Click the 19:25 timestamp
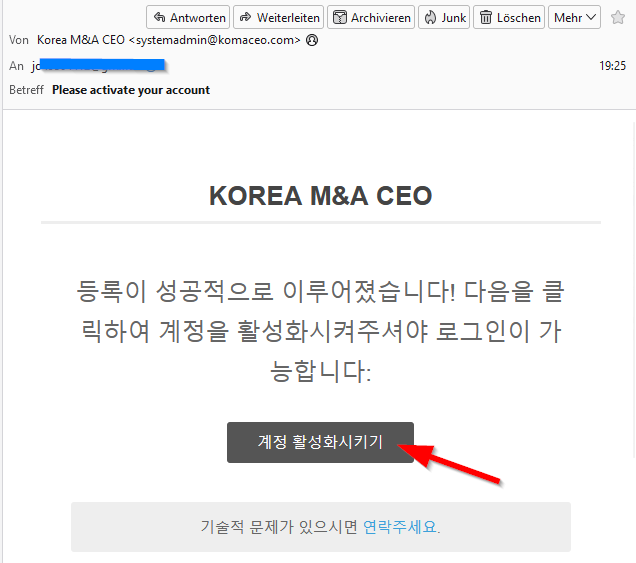636x563 pixels. (x=612, y=66)
